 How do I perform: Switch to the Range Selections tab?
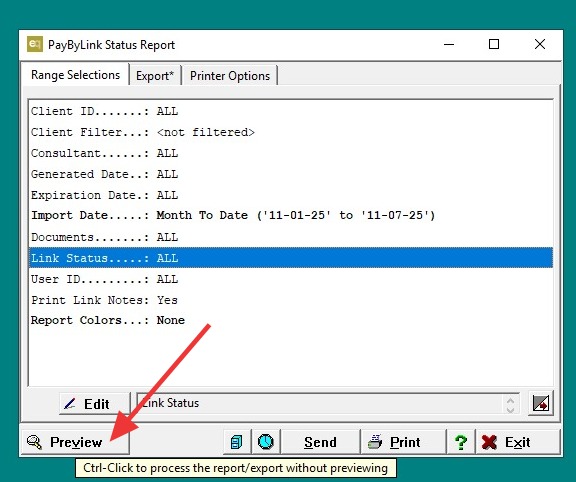(75, 75)
